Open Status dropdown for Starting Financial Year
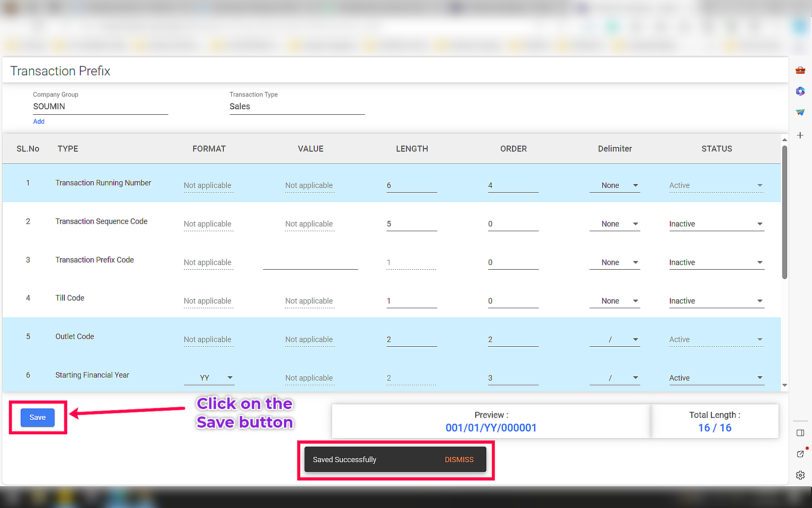This screenshot has width=812, height=508. 716,378
